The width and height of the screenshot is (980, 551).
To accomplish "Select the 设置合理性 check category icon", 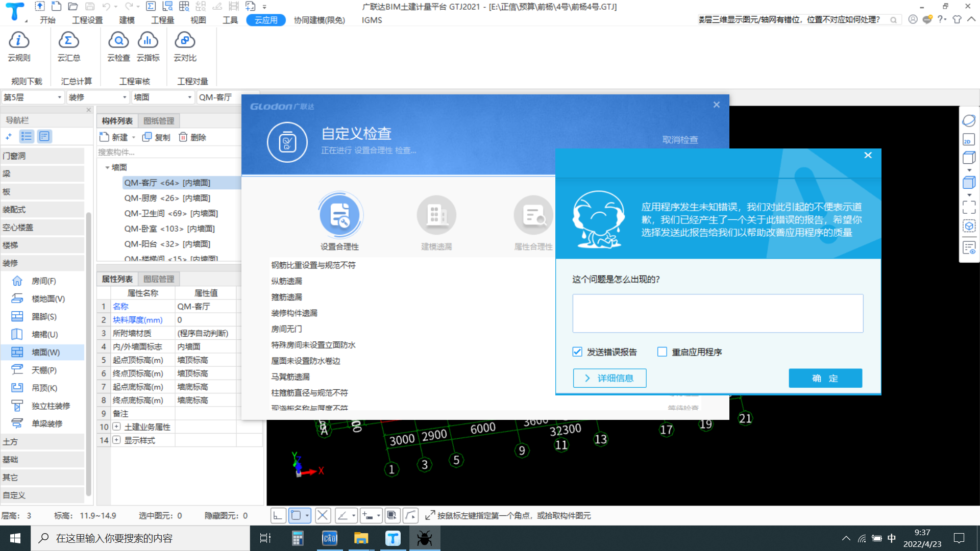I will 340,215.
